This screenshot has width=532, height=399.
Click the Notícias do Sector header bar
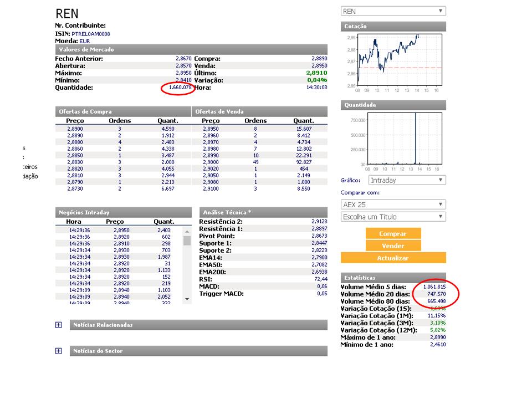tap(198, 351)
